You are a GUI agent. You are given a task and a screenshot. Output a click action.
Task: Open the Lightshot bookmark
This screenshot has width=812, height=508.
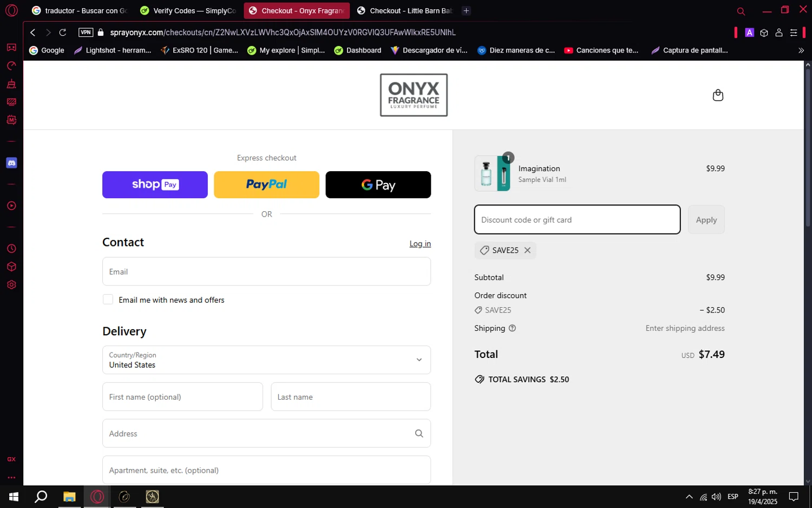(x=113, y=50)
